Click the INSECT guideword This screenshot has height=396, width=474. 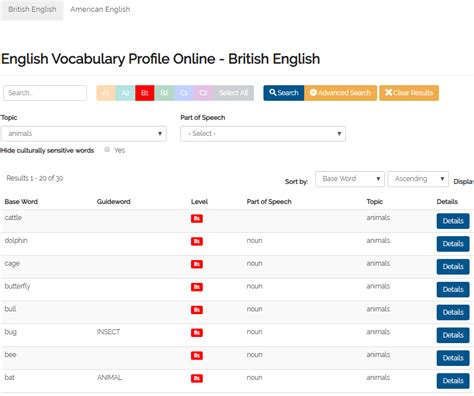pyautogui.click(x=108, y=332)
